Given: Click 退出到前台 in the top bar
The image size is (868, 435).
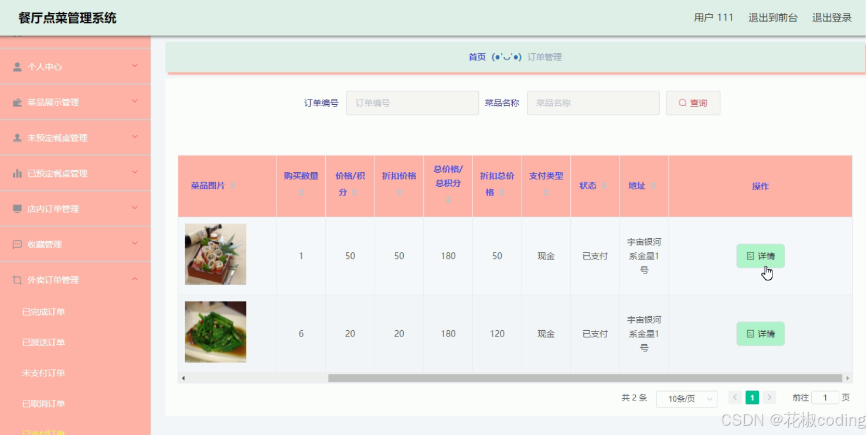Looking at the screenshot, I should [x=773, y=18].
